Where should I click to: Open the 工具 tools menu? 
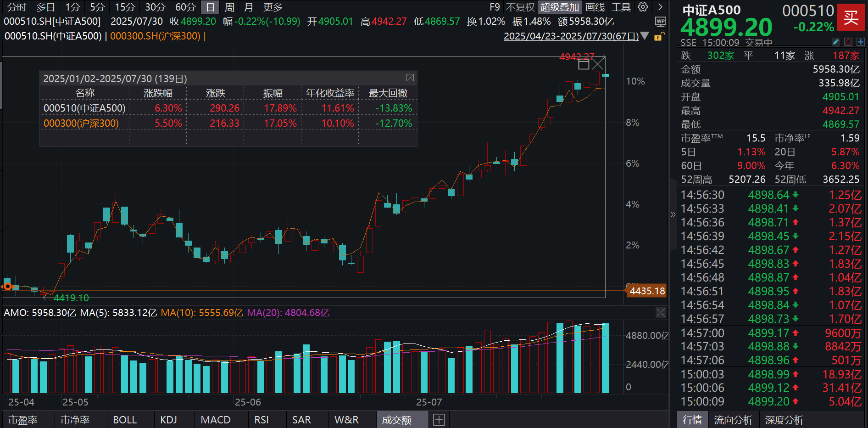click(622, 7)
